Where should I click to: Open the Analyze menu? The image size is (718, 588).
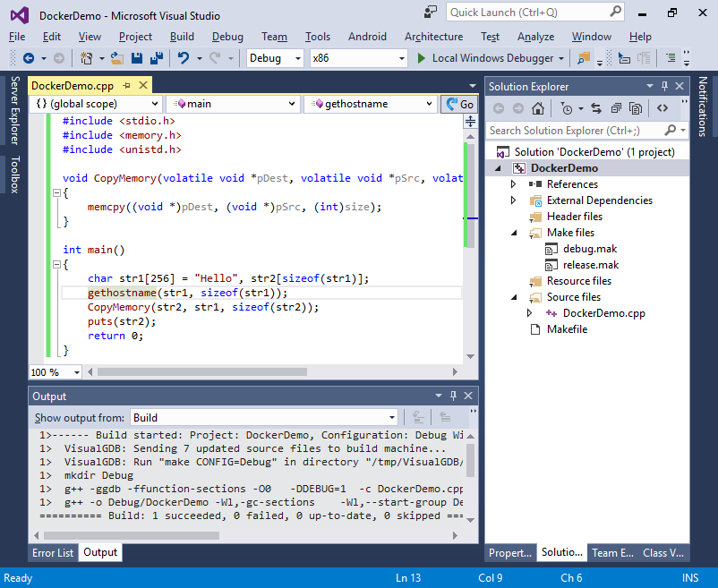pos(535,37)
